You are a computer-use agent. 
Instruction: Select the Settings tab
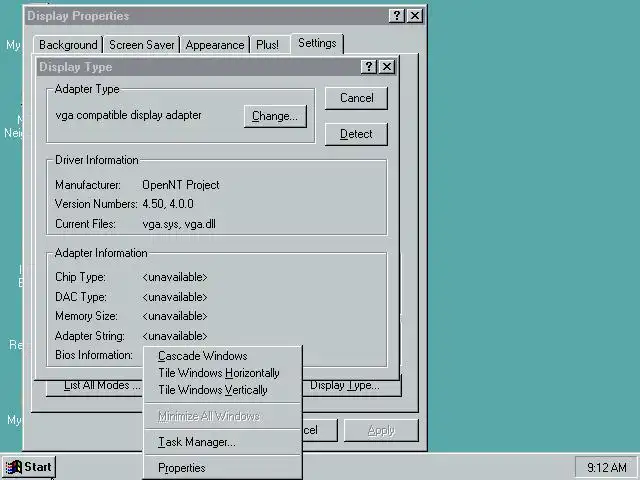point(317,43)
